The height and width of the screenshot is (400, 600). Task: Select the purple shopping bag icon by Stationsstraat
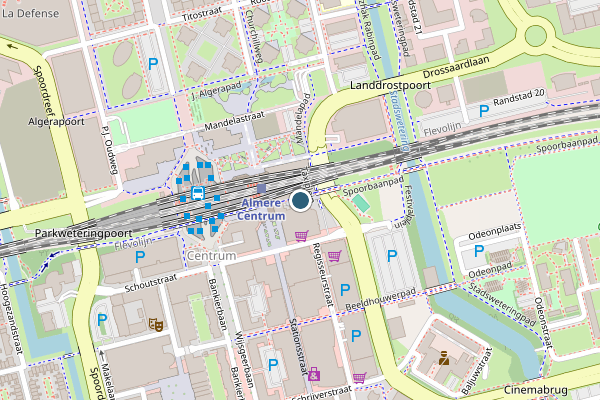coord(314,374)
